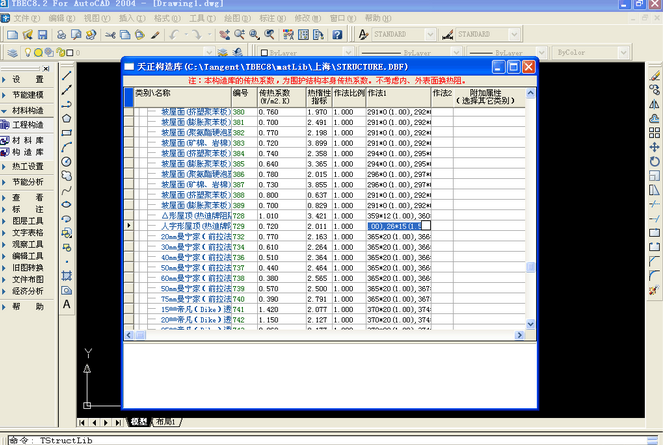Screen dimensions: 664x445
Task: Select row header for item 380
Action: click(x=129, y=112)
